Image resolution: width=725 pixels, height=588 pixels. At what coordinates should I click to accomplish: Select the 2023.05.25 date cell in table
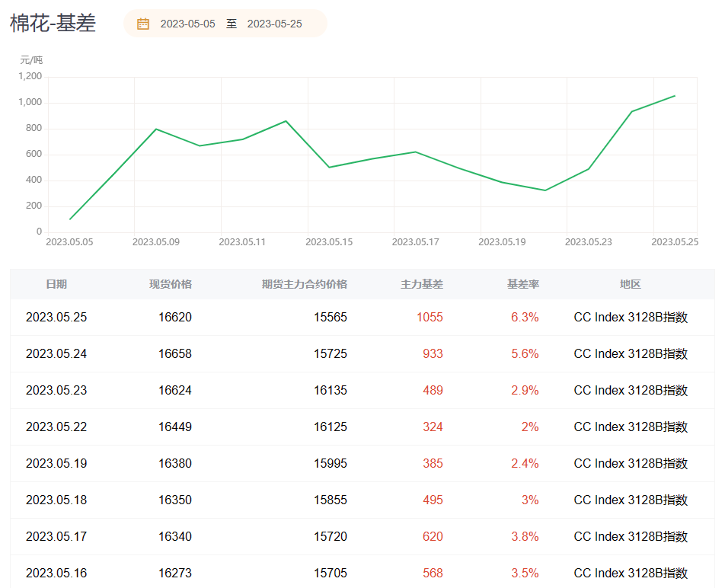click(56, 318)
